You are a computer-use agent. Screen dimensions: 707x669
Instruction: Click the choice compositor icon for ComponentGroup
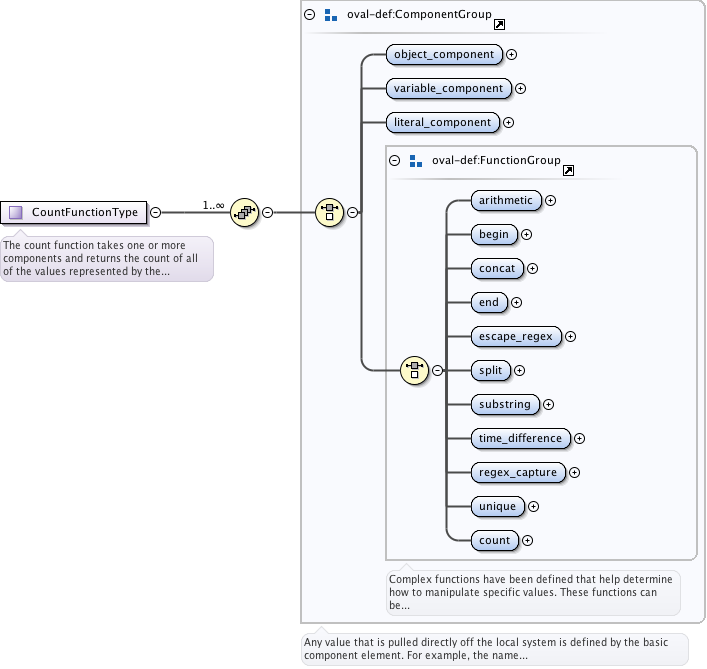click(x=330, y=212)
